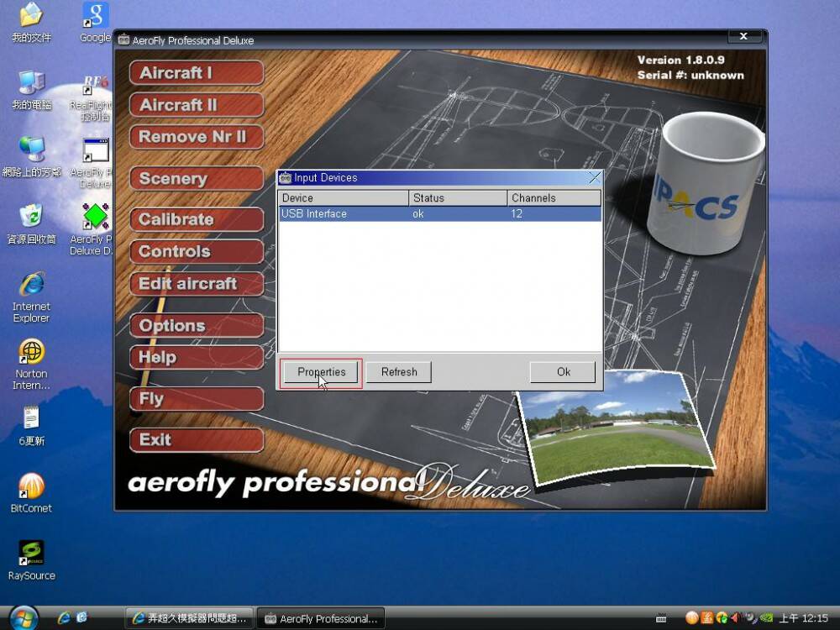
Task: Open the Scenery menu entry
Action: 197,178
